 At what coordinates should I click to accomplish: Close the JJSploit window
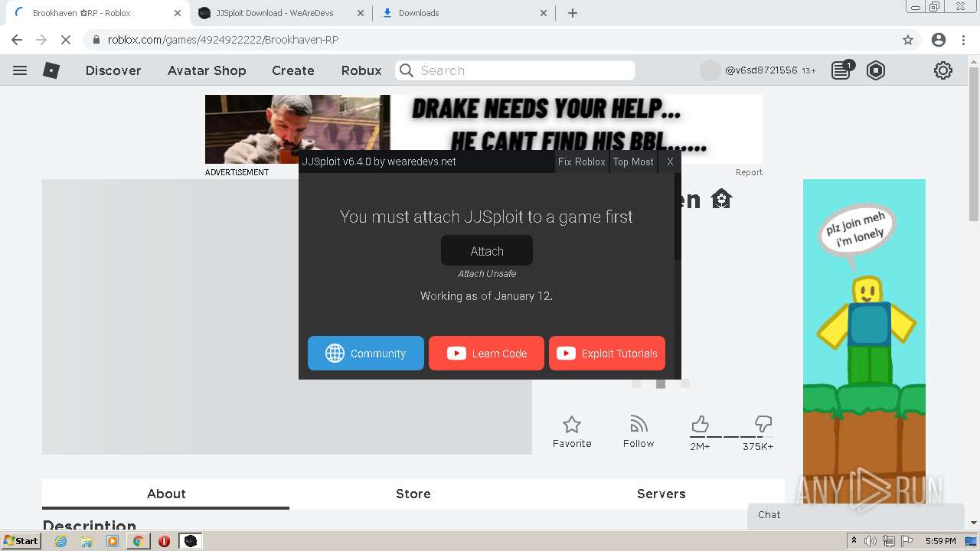[670, 161]
